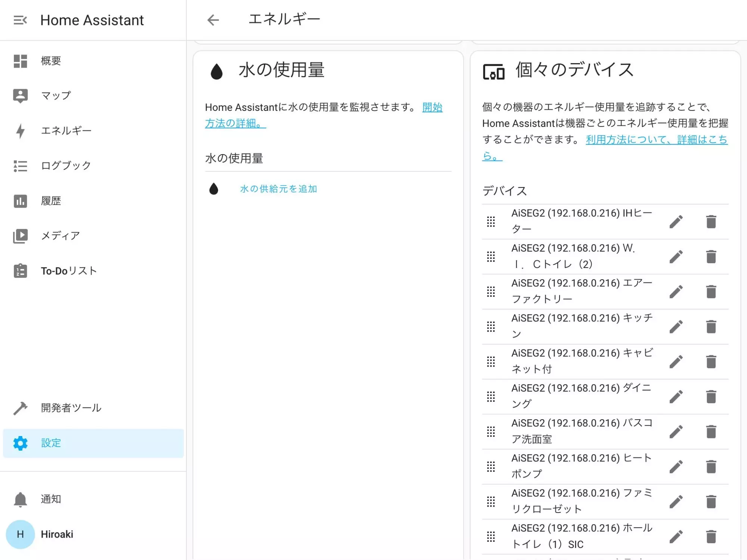Image resolution: width=747 pixels, height=560 pixels.
Task: Collapse the sidebar with the menu icon
Action: pos(20,20)
